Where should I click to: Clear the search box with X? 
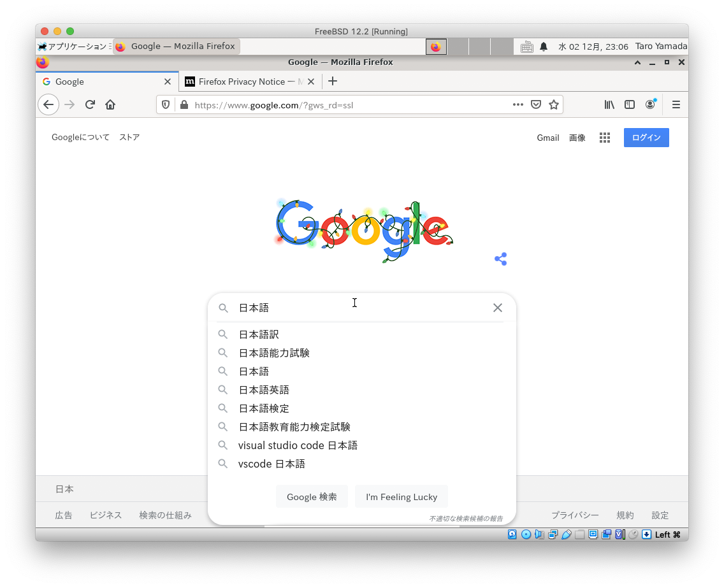pyautogui.click(x=498, y=308)
